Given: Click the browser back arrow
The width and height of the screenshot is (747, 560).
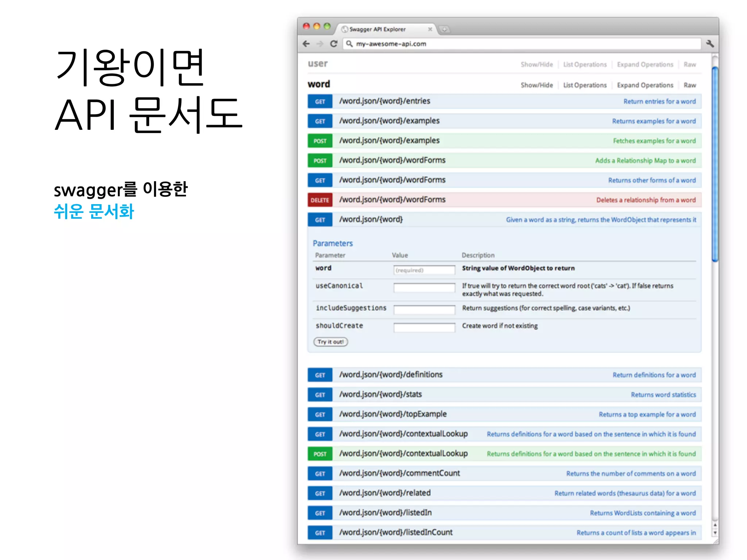Looking at the screenshot, I should (306, 44).
